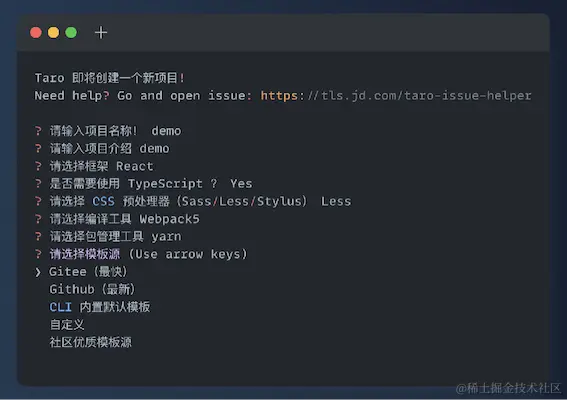Click the React framework answer text
Viewport: 567px width, 400px height.
coord(135,166)
